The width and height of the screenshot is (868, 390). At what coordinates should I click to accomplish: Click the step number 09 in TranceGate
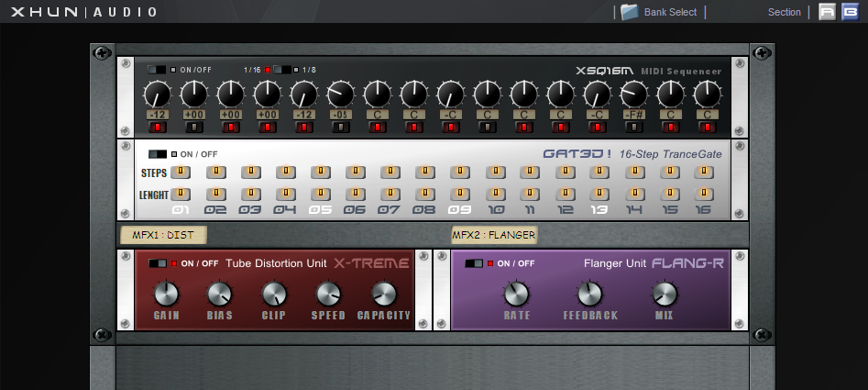click(x=459, y=210)
